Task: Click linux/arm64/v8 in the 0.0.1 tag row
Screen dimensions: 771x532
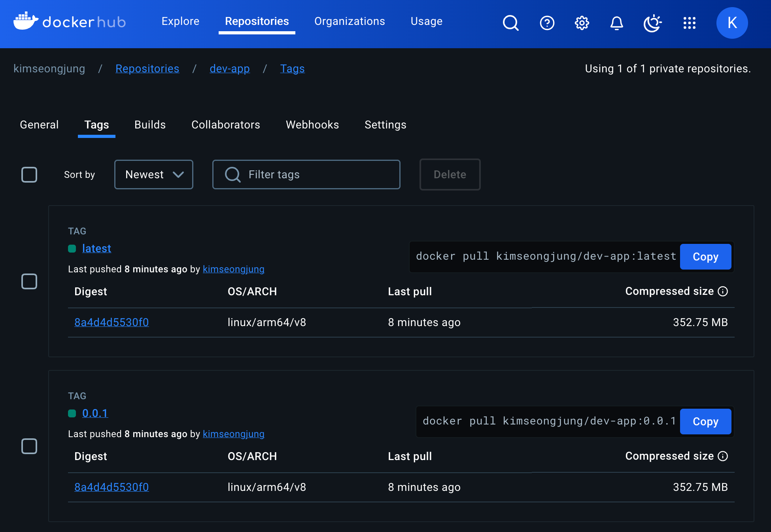Action: click(x=267, y=487)
